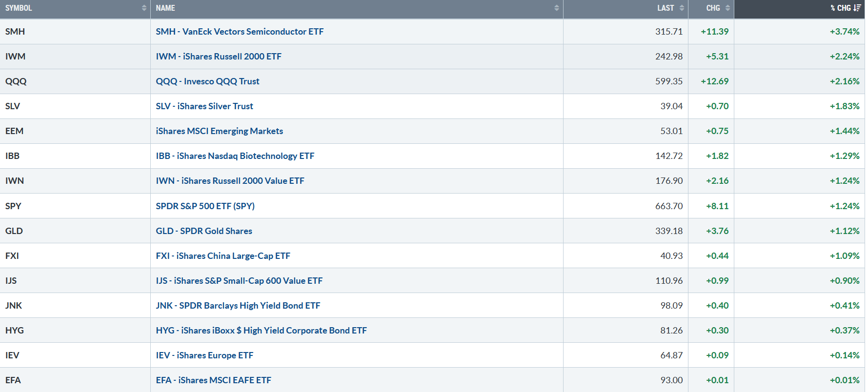Open GLD - SPDR Gold Shares link

[x=204, y=231]
